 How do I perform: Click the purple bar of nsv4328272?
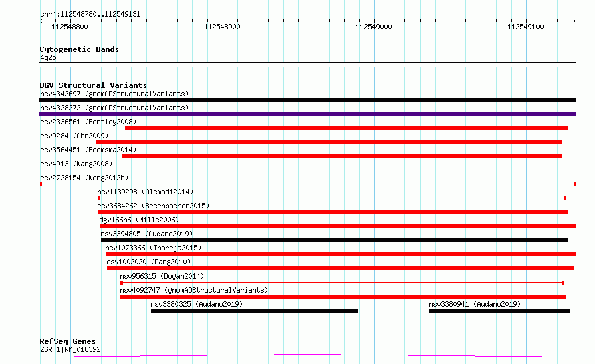coord(308,114)
